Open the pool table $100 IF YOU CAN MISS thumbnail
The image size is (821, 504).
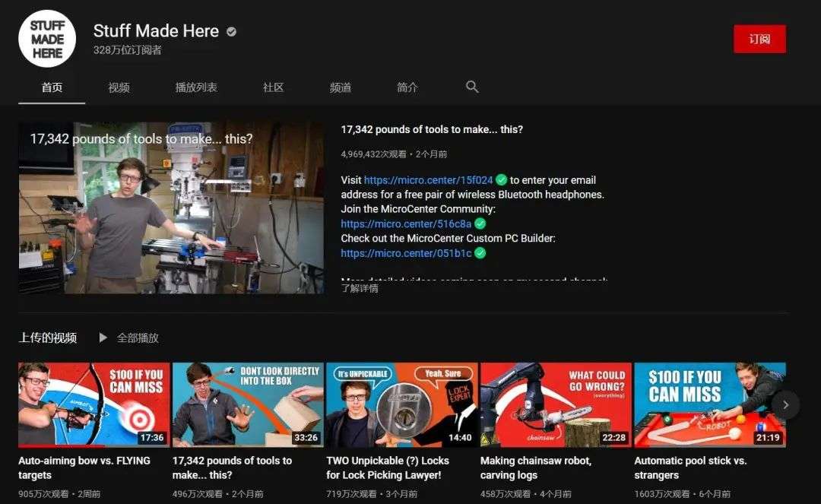click(x=710, y=404)
